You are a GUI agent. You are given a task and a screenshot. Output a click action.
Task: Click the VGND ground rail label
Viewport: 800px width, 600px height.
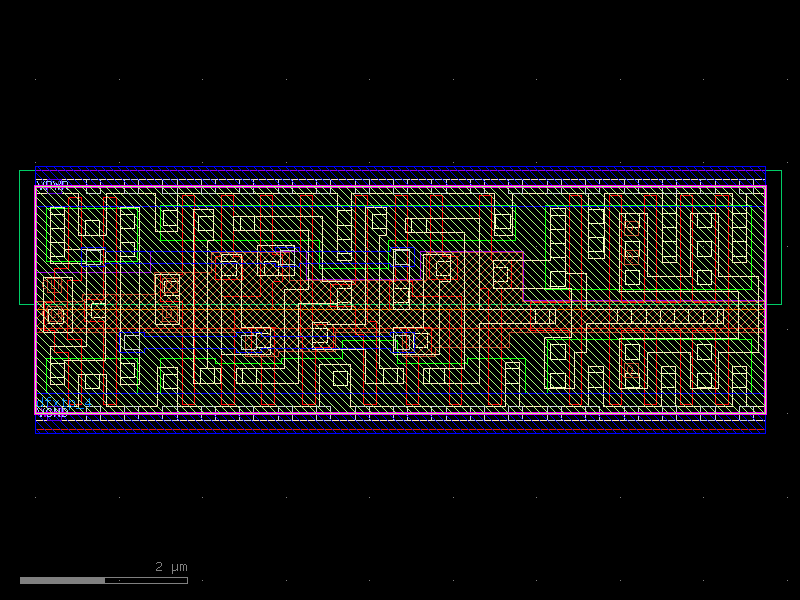tap(53, 412)
